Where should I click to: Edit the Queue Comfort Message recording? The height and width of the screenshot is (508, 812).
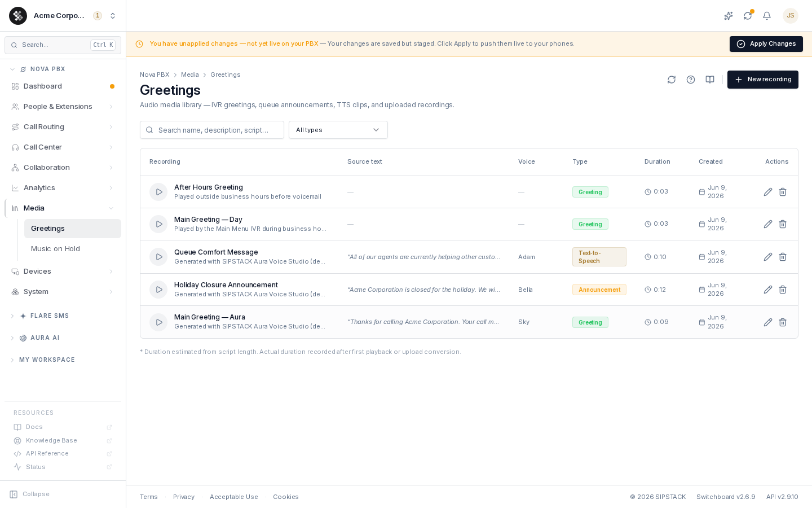(x=768, y=257)
